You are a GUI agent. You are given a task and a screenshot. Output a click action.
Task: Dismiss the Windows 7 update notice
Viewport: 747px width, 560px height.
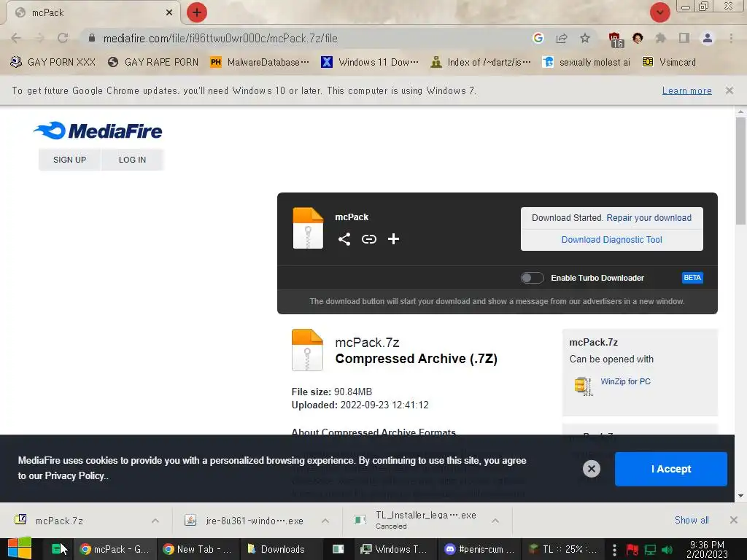729,90
